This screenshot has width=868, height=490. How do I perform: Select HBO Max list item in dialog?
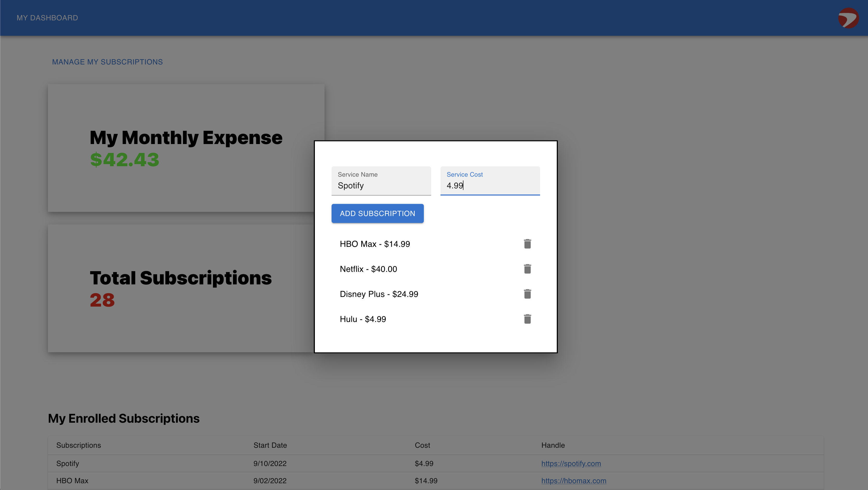375,244
